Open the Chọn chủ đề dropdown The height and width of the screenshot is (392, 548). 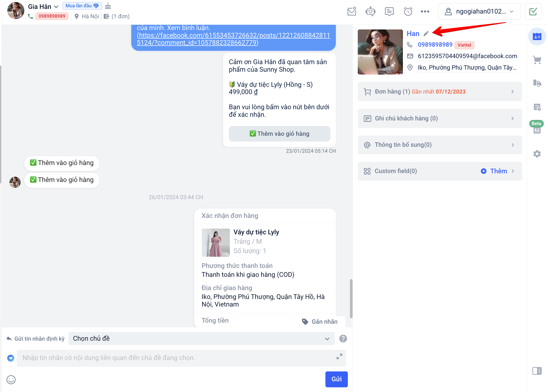point(201,339)
